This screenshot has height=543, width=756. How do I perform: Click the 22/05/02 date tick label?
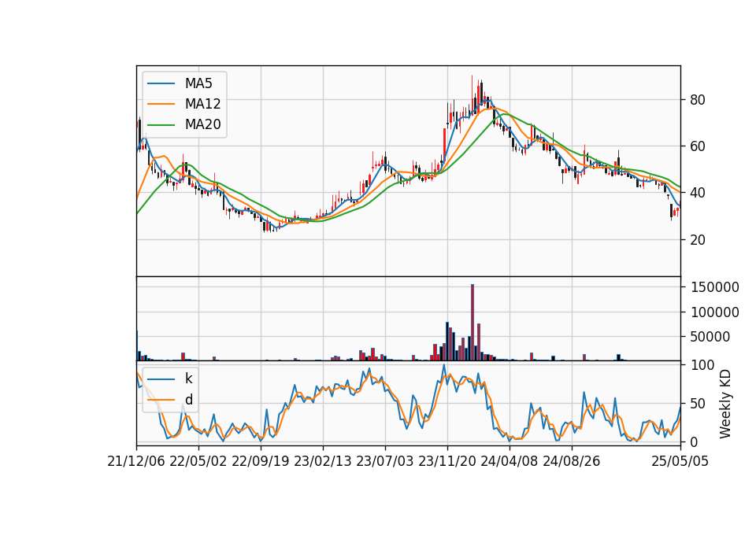(198, 461)
